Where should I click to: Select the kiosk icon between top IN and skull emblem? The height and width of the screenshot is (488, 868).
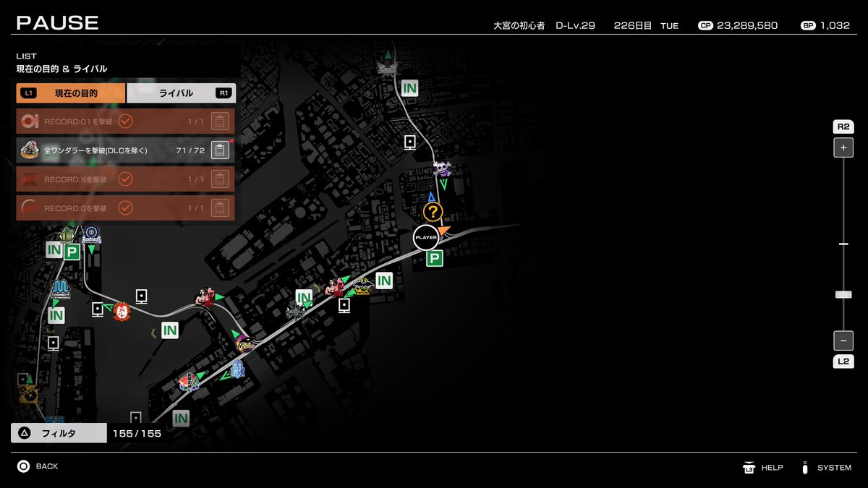pyautogui.click(x=410, y=142)
